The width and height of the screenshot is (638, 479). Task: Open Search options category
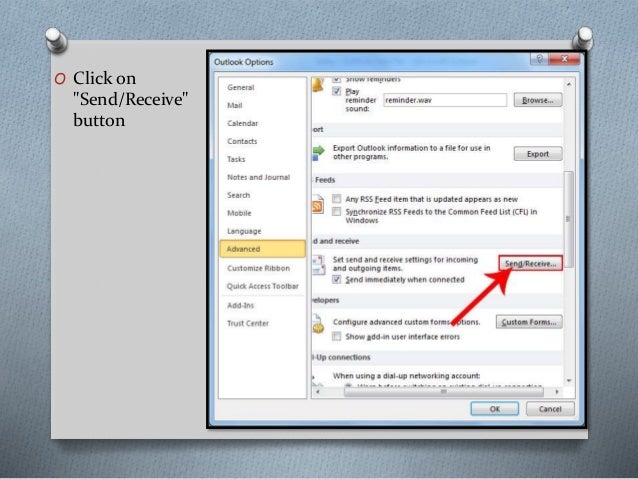tap(238, 195)
